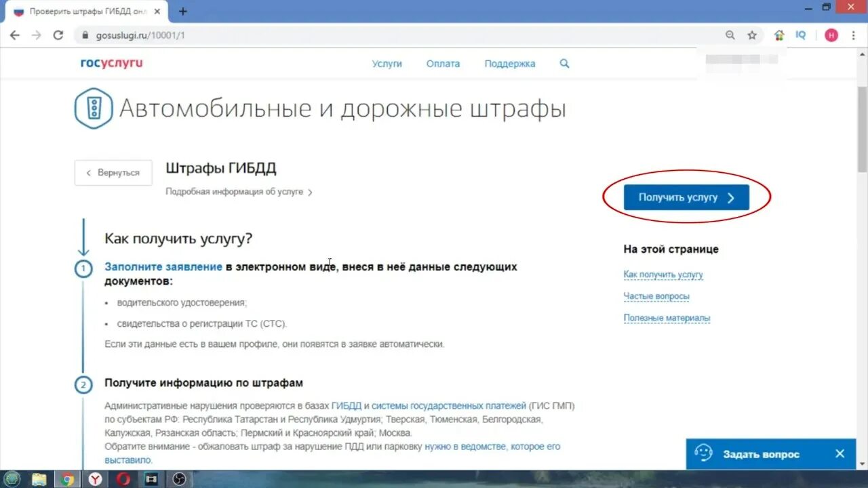Screen dimensions: 868x488
Task: Open the Заполните заявление link
Action: click(x=163, y=266)
